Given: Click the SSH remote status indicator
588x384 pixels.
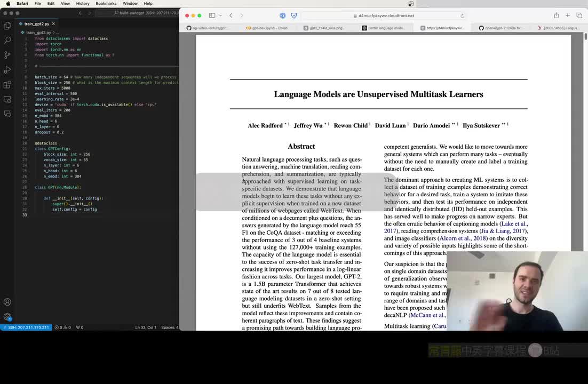Looking at the screenshot, I should coord(26,327).
